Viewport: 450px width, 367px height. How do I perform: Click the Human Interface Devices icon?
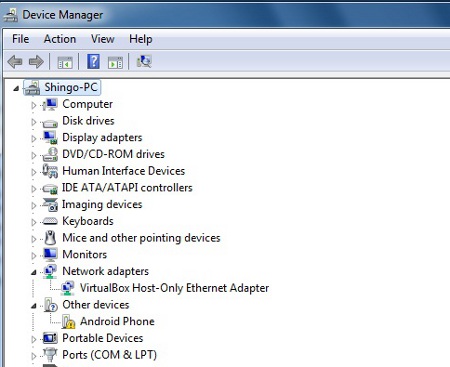click(x=50, y=171)
